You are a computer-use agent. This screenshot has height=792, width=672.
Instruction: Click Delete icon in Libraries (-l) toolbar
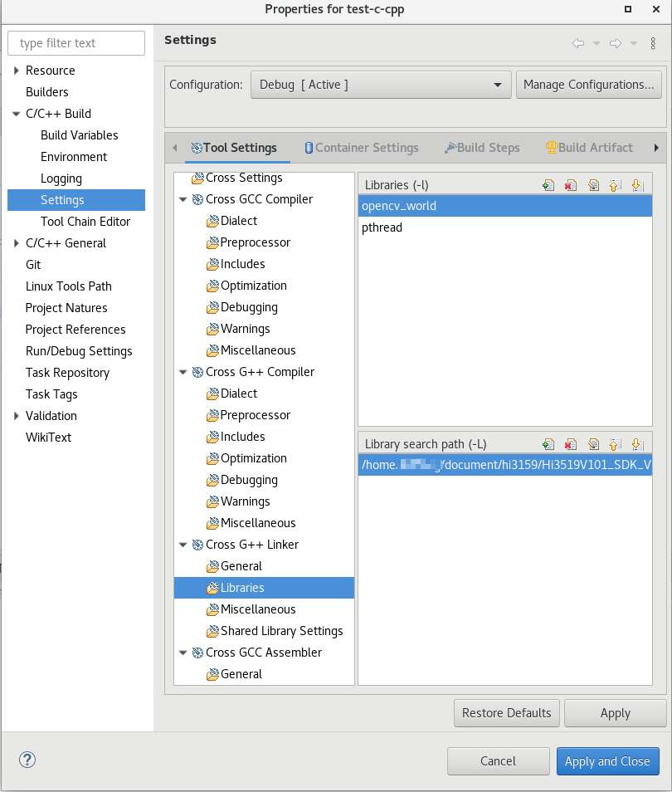click(570, 185)
